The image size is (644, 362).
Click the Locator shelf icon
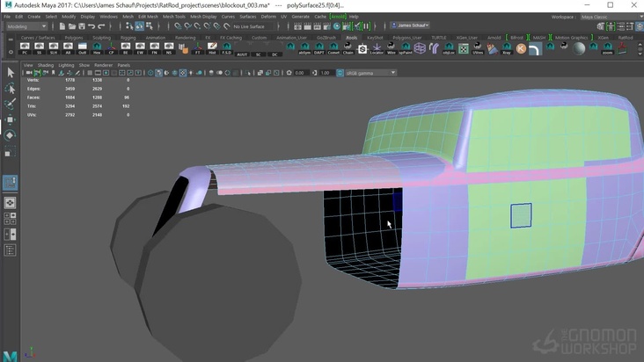(x=377, y=49)
